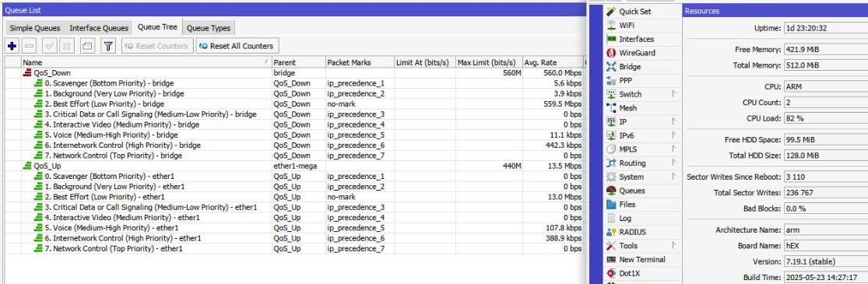Click the 560M max limit cell

[488, 73]
